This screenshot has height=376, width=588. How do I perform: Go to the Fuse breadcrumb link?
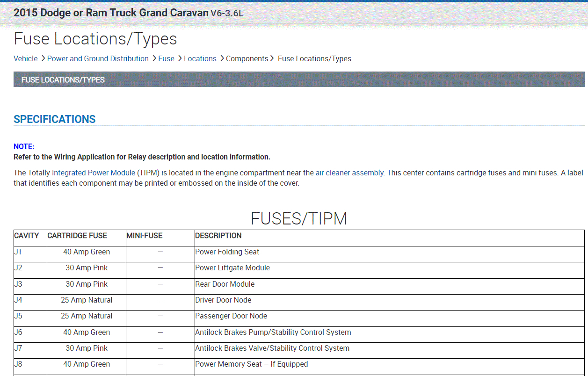click(x=166, y=58)
